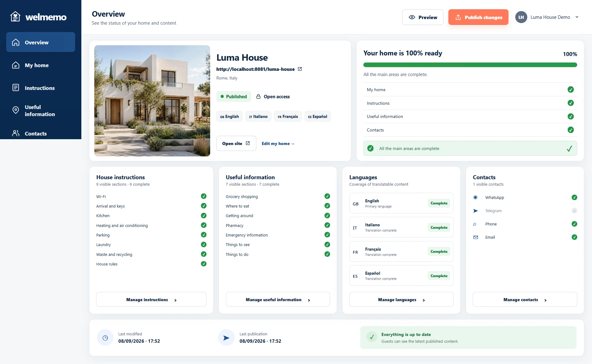Open Instructions in the sidebar
The image size is (592, 364).
[x=41, y=88]
